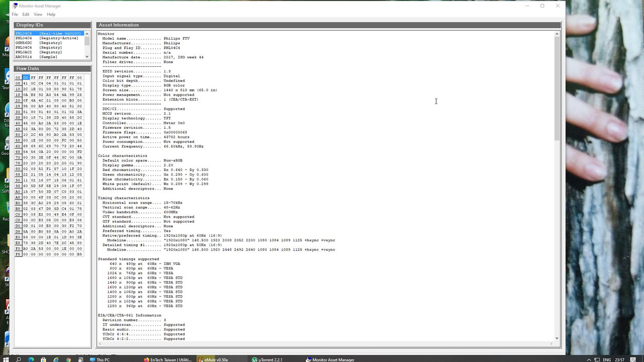Open the File menu
Image resolution: width=644 pixels, height=362 pixels.
15,14
